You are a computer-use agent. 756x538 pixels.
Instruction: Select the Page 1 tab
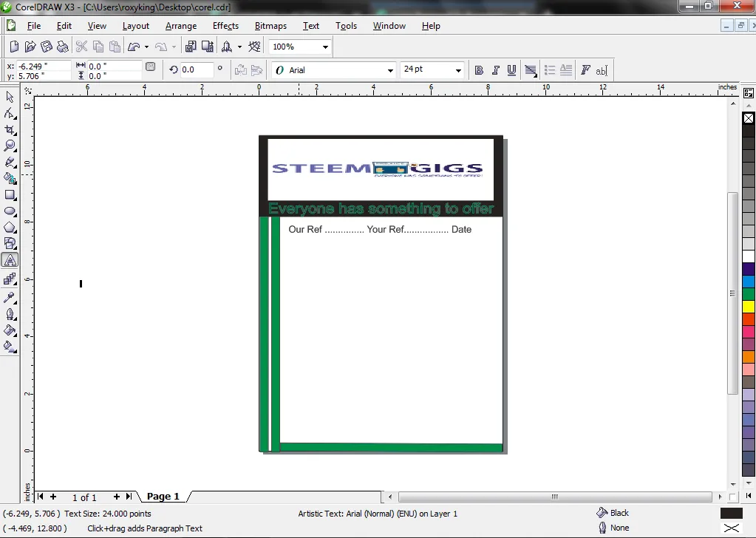[163, 496]
